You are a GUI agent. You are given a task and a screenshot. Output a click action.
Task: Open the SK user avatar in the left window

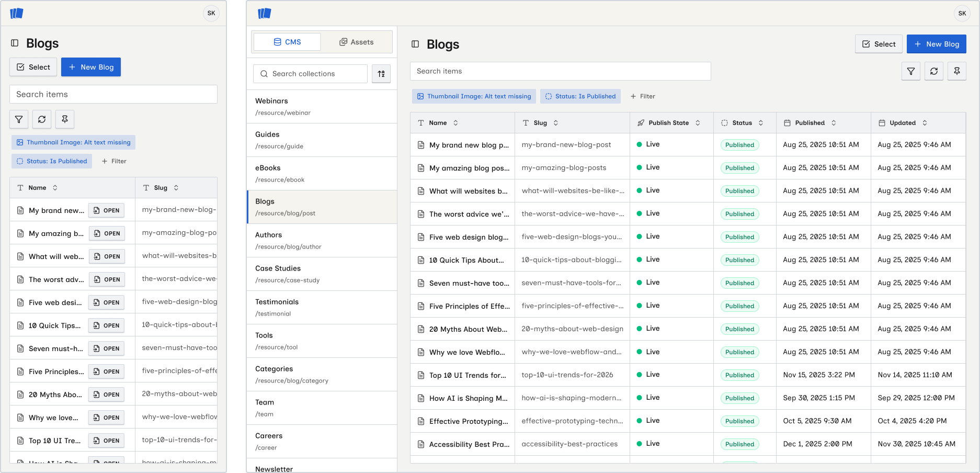[x=211, y=13]
